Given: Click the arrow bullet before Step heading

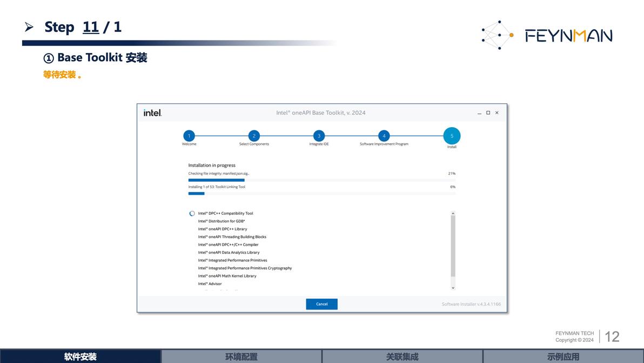Looking at the screenshot, I should (x=29, y=27).
